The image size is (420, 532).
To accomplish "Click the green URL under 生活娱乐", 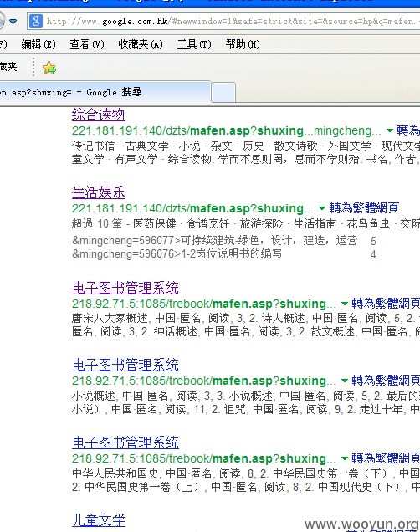I will point(192,208).
